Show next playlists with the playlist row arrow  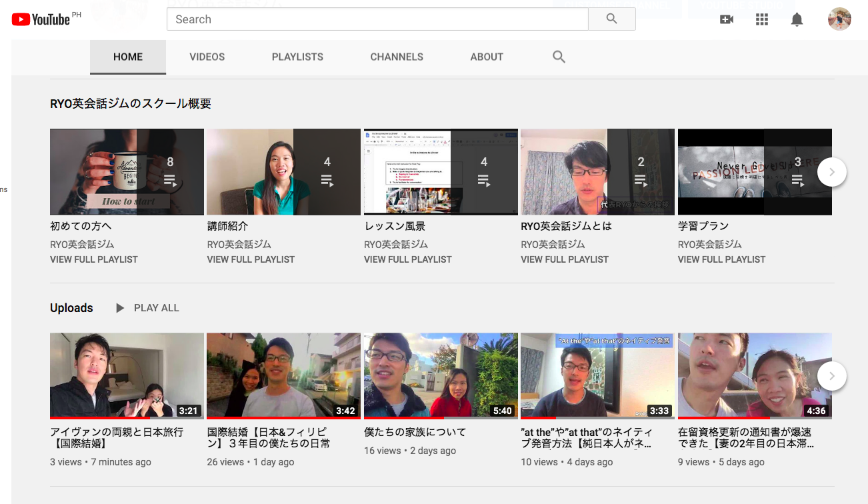pyautogui.click(x=831, y=172)
